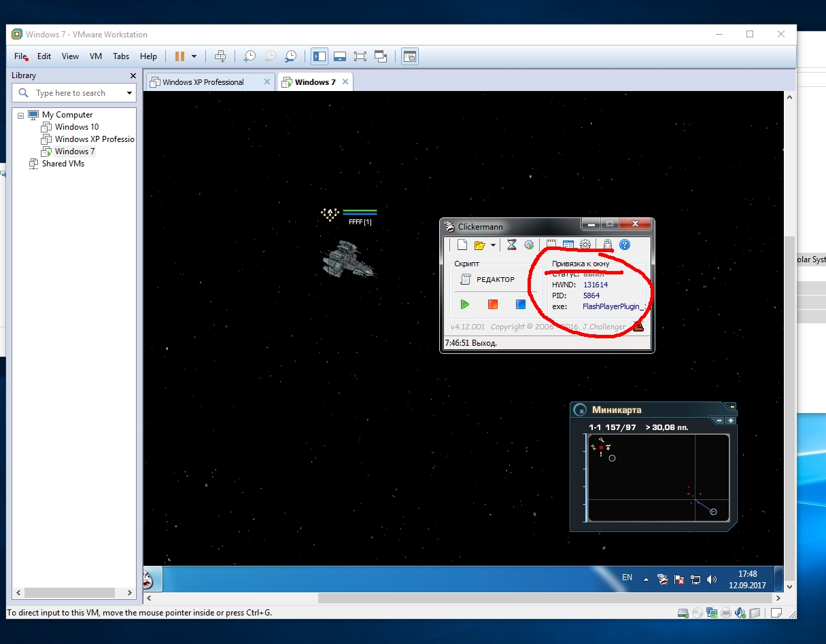Click the padlock icon in Clickermann toolbar

(x=607, y=245)
